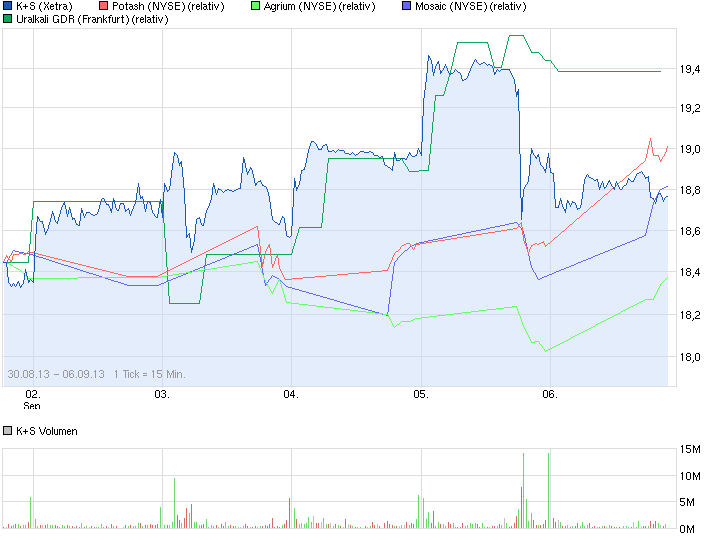This screenshot has height=540, width=726.
Task: Select the 'K+S (Xetra)' legend label
Action: 44,6
